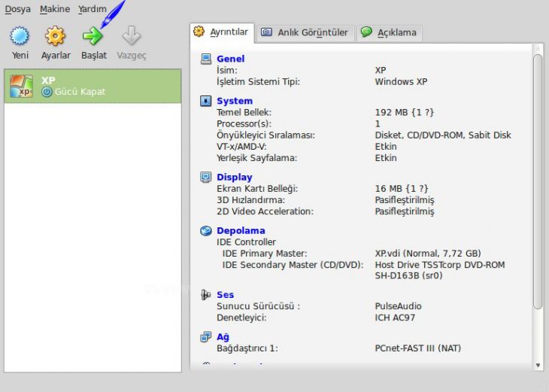Click the camera icon on Anlık Görüntüler tab
This screenshot has width=549, height=392.
[x=266, y=32]
